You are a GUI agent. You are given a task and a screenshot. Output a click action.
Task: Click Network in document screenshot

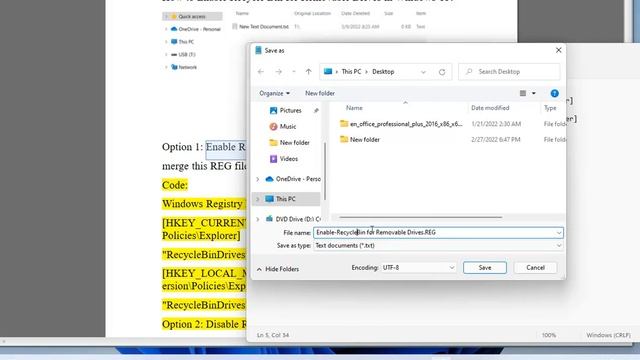click(184, 67)
